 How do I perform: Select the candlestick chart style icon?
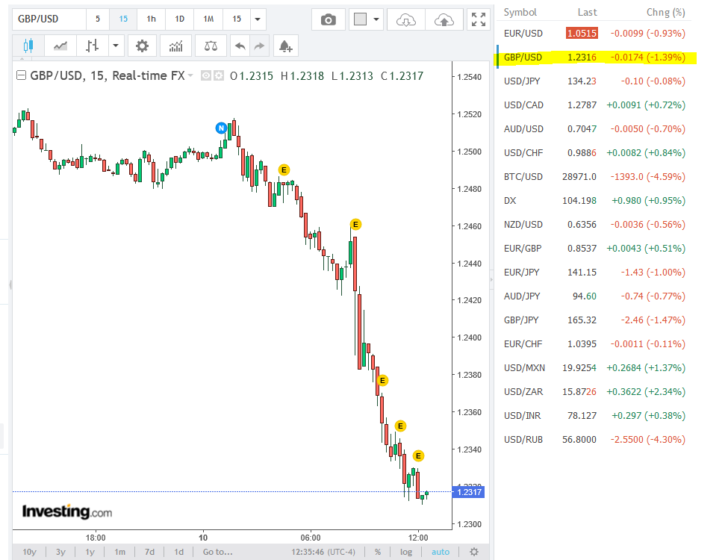(x=28, y=46)
